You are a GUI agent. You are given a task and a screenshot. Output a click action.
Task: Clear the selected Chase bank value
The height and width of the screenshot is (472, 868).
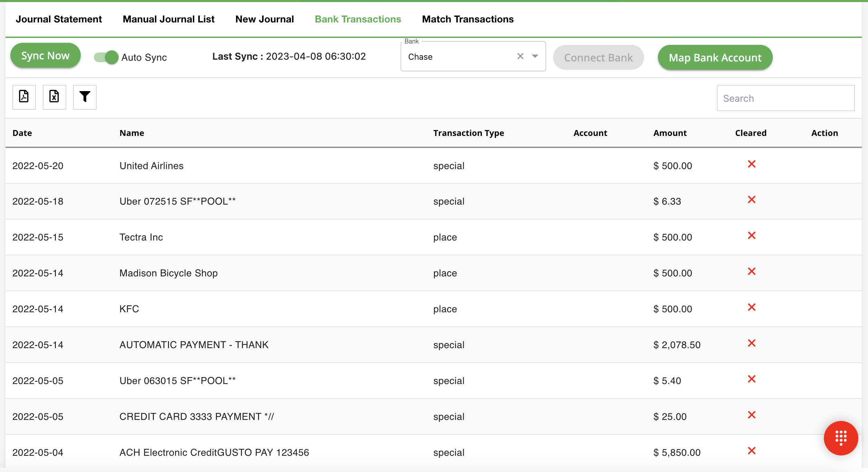(x=520, y=56)
